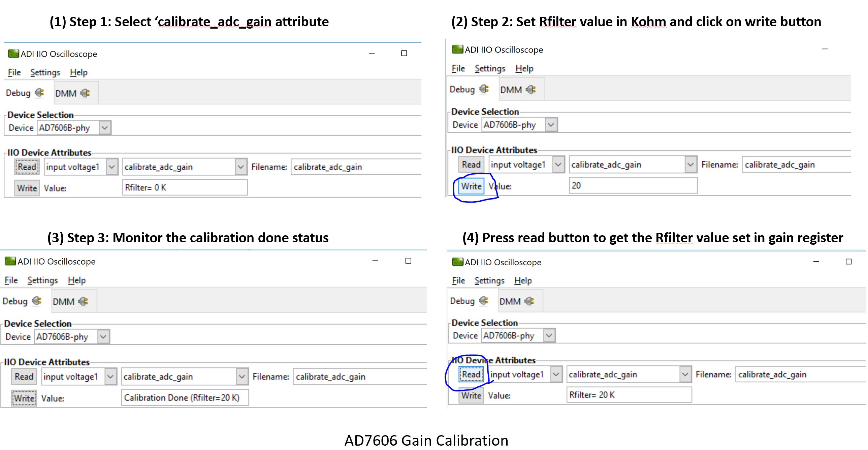The width and height of the screenshot is (868, 450).
Task: Click the Filename field in Step 1 window
Action: tap(356, 167)
